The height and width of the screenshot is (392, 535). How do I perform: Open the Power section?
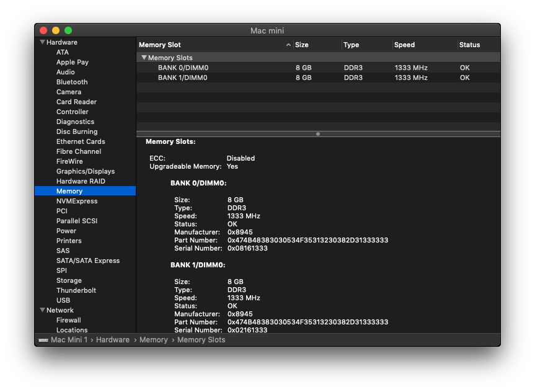pyautogui.click(x=66, y=231)
